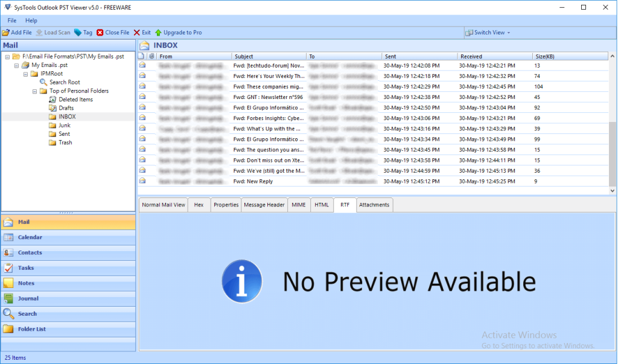Open the Notes section
The height and width of the screenshot is (364, 618).
coord(68,283)
